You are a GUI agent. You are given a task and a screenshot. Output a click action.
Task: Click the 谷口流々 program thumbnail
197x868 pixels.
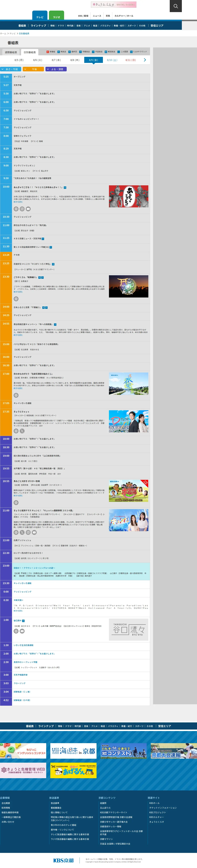pos(128,629)
